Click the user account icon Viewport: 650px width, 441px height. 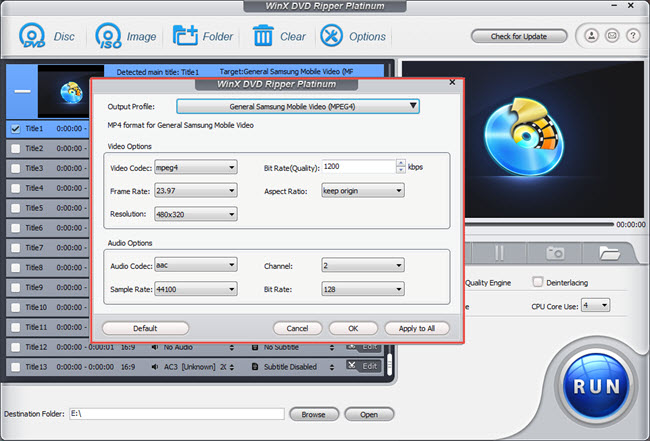pyautogui.click(x=592, y=36)
